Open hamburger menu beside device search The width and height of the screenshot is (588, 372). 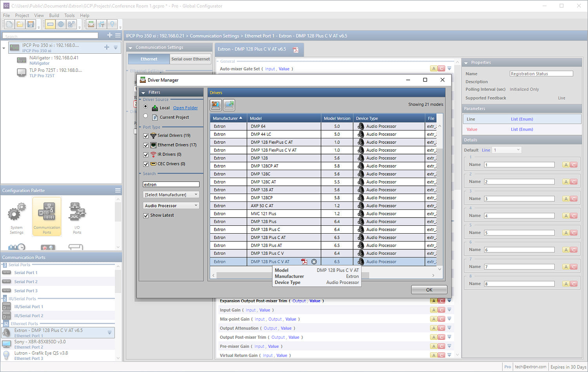118,35
